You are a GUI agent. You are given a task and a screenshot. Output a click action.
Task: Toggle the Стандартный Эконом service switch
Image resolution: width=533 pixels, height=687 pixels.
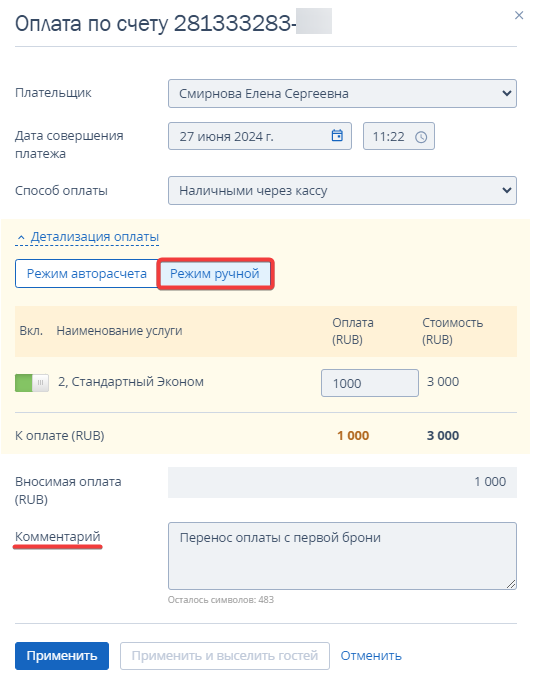pyautogui.click(x=32, y=382)
